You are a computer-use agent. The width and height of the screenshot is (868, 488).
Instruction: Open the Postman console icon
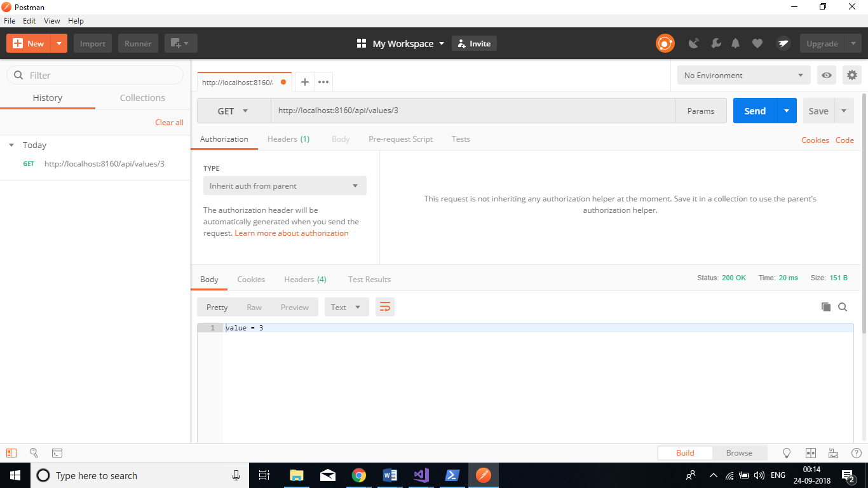57,453
